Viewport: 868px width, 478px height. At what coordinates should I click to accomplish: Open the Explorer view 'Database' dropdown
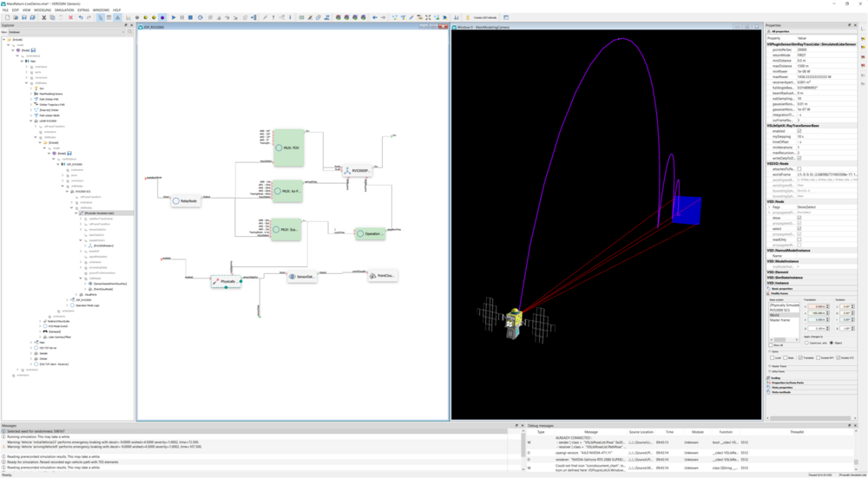(67, 32)
